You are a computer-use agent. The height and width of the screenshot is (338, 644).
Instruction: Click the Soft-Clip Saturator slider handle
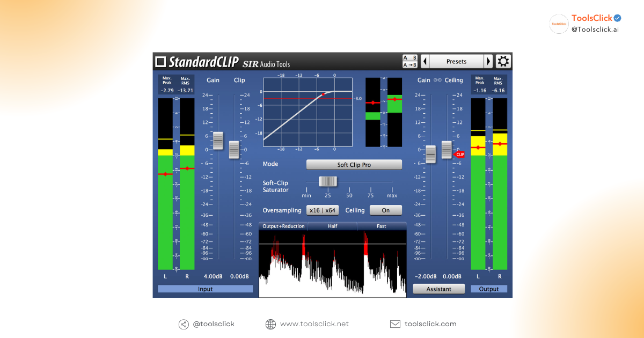click(327, 182)
